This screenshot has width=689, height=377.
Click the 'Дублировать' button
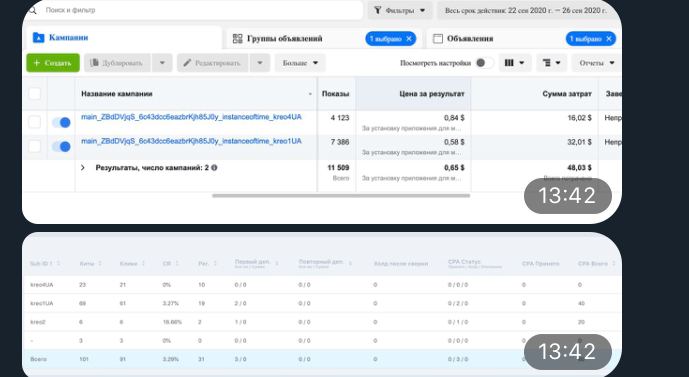117,63
